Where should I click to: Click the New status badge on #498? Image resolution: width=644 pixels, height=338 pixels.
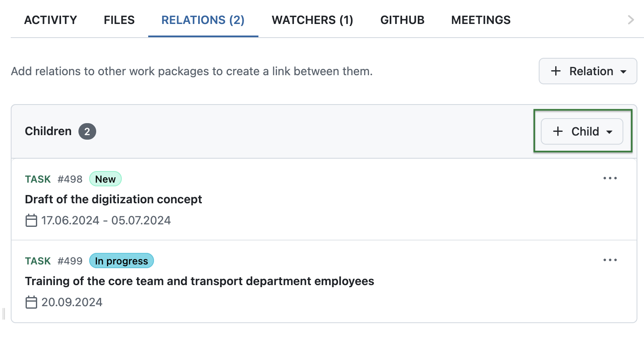click(x=105, y=179)
